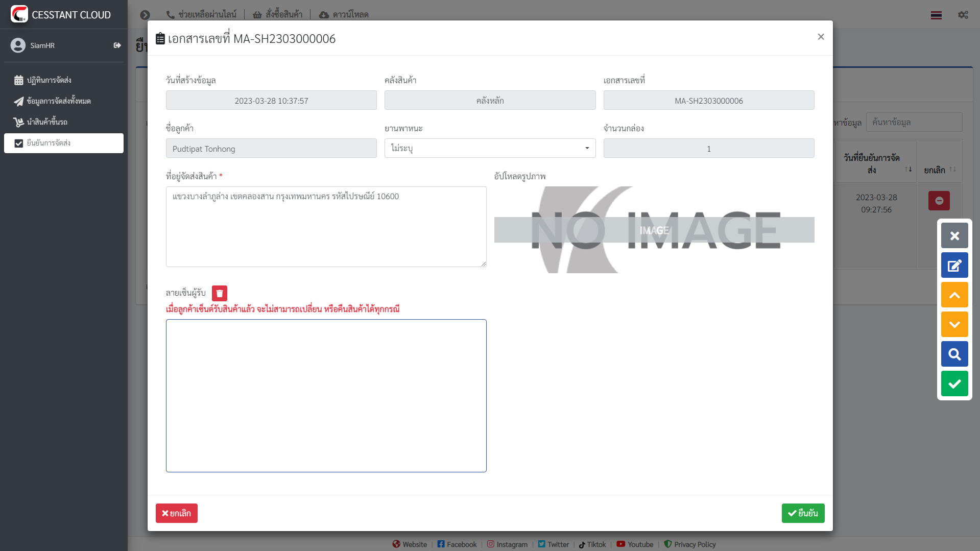The height and width of the screenshot is (551, 980).
Task: Click inside the receiver signature canvas
Action: [326, 395]
